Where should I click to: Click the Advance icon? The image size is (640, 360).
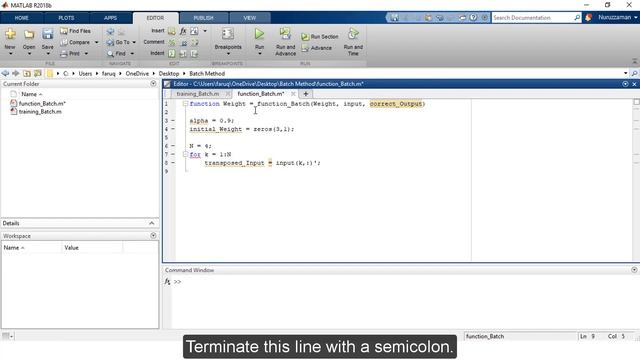305,48
